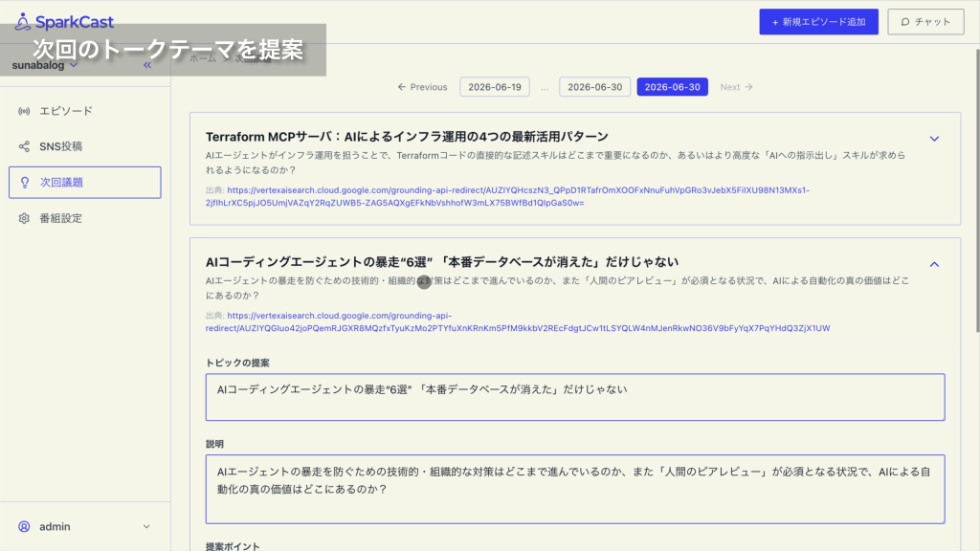Go to Previous page
The height and width of the screenshot is (551, 980).
(x=422, y=87)
